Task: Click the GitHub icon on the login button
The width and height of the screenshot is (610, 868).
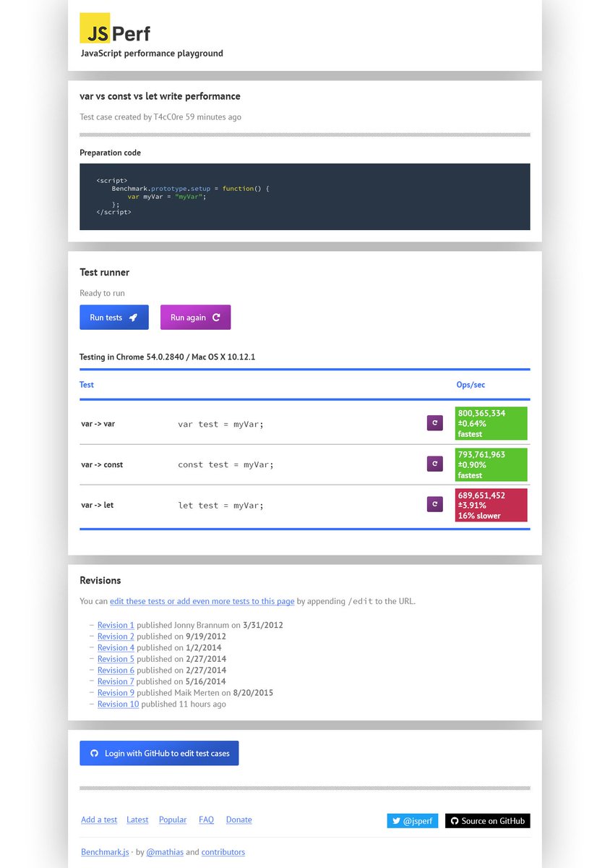Action: pyautogui.click(x=94, y=753)
